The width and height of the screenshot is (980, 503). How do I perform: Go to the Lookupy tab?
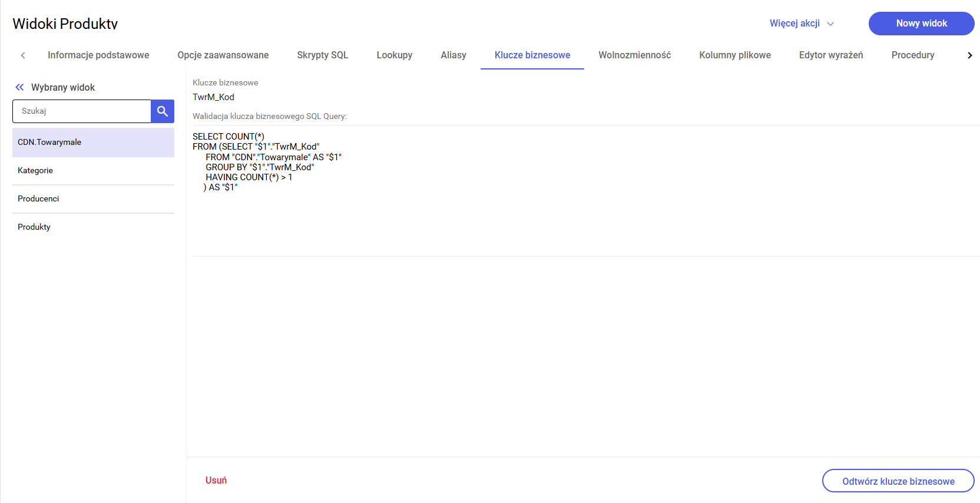pos(395,55)
